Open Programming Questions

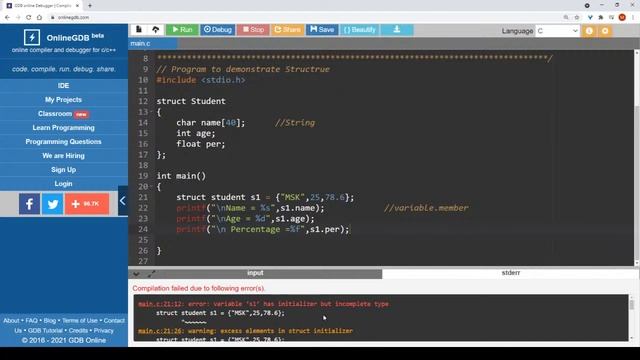(63, 142)
